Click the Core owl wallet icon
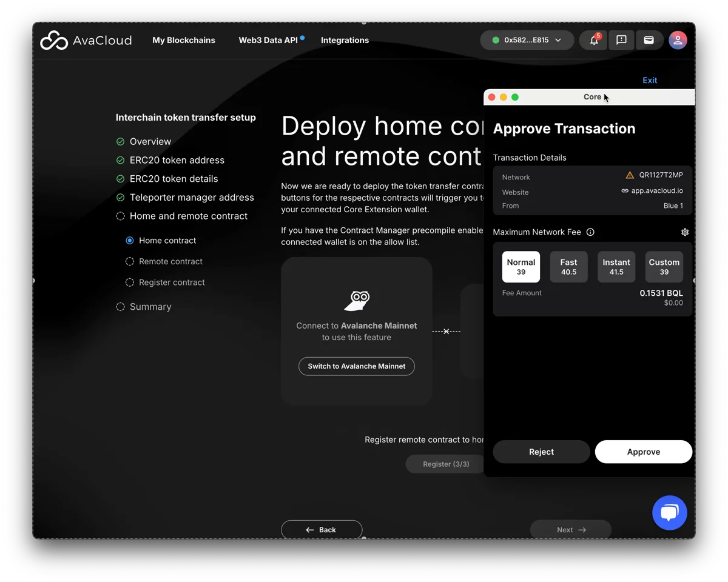 tap(357, 300)
